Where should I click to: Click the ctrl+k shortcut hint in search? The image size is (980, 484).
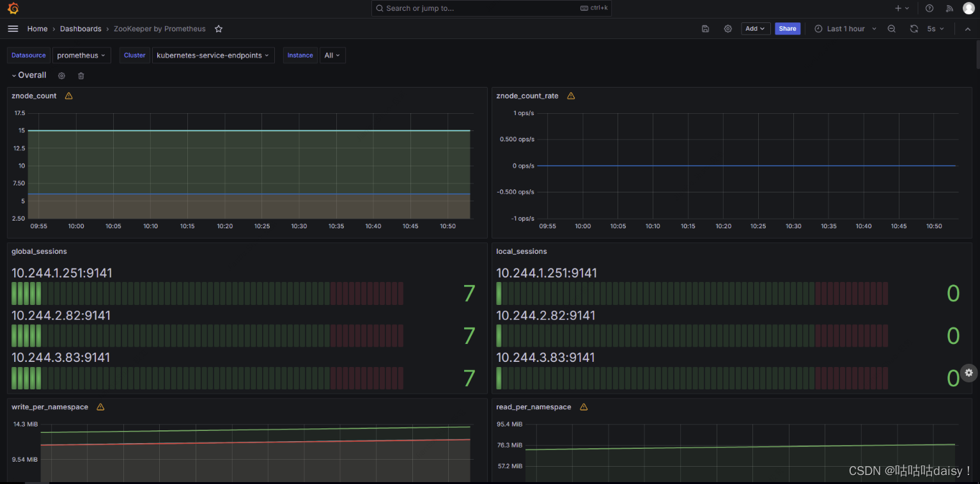coord(595,8)
